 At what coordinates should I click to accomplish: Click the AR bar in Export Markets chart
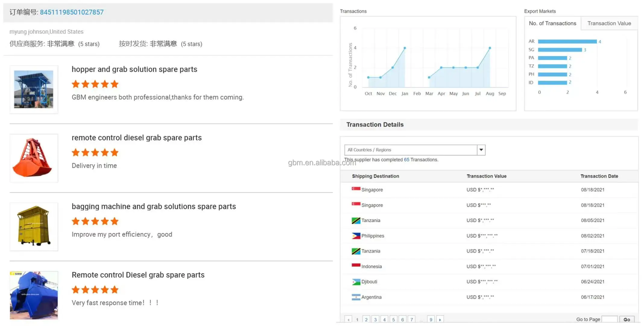coord(567,41)
